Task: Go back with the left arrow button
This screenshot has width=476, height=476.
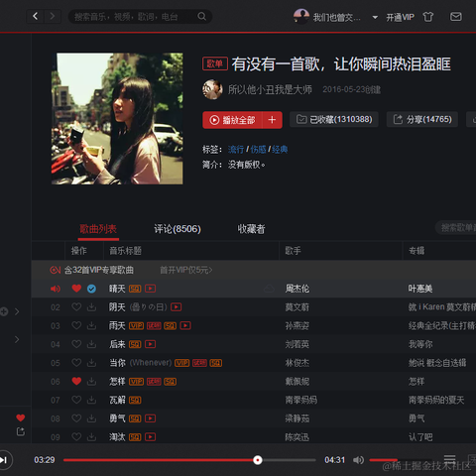Action: point(36,16)
